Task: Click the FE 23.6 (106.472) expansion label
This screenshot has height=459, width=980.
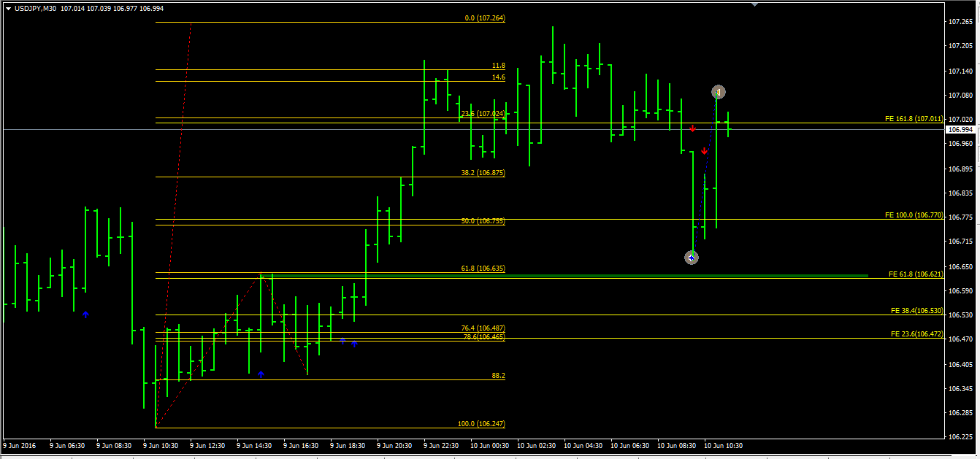Action: point(917,334)
